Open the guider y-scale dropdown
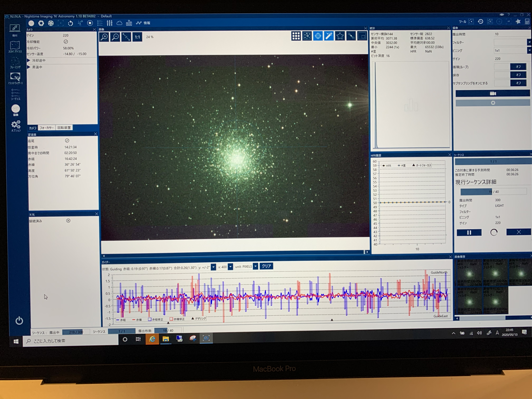 [213, 267]
